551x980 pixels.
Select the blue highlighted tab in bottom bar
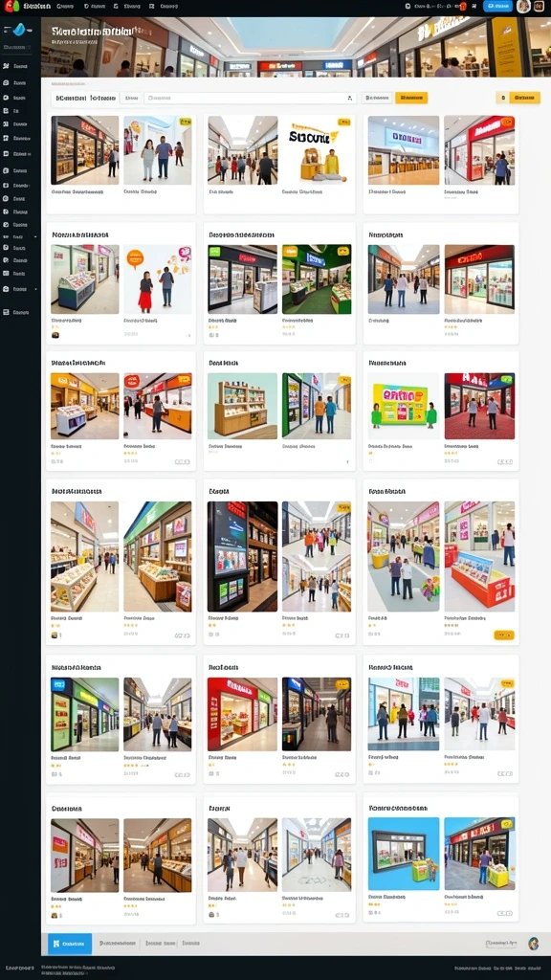click(x=70, y=943)
